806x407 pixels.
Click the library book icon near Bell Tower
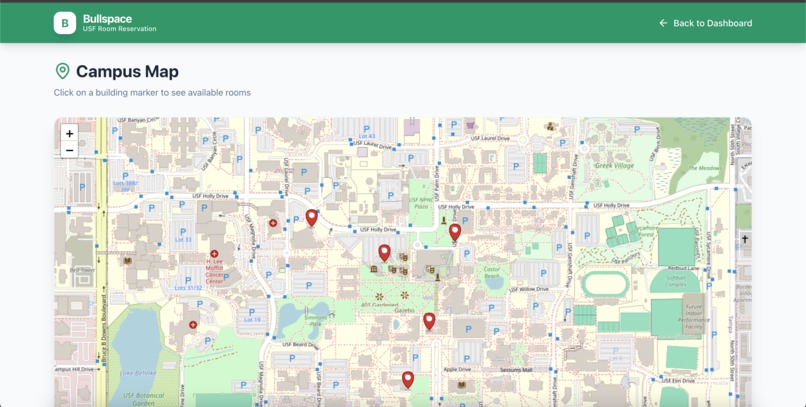pos(127,261)
